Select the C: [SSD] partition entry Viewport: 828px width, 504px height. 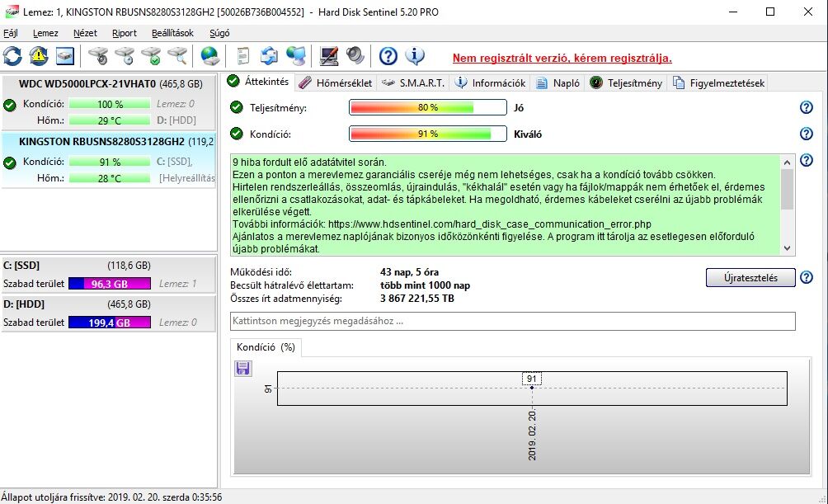coord(108,274)
